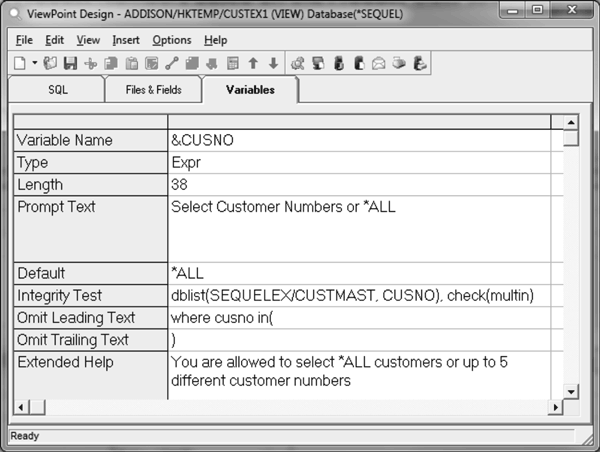Click the envelope email icon in the toolbar

point(379,64)
